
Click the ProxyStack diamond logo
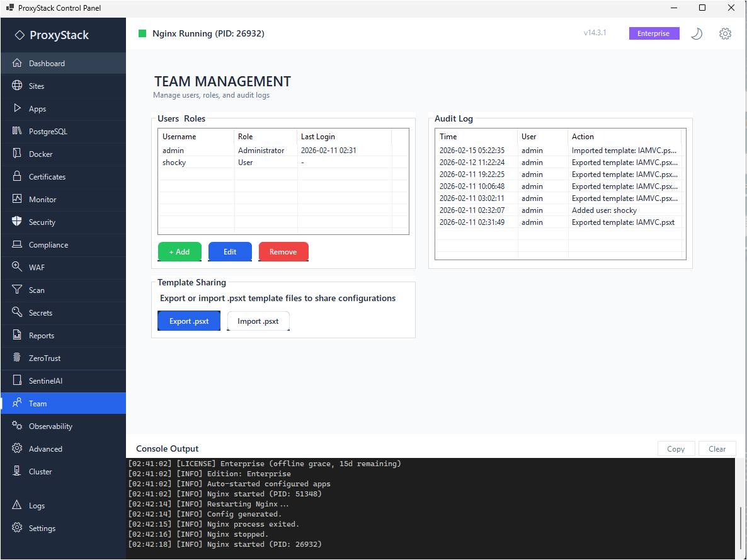point(20,35)
